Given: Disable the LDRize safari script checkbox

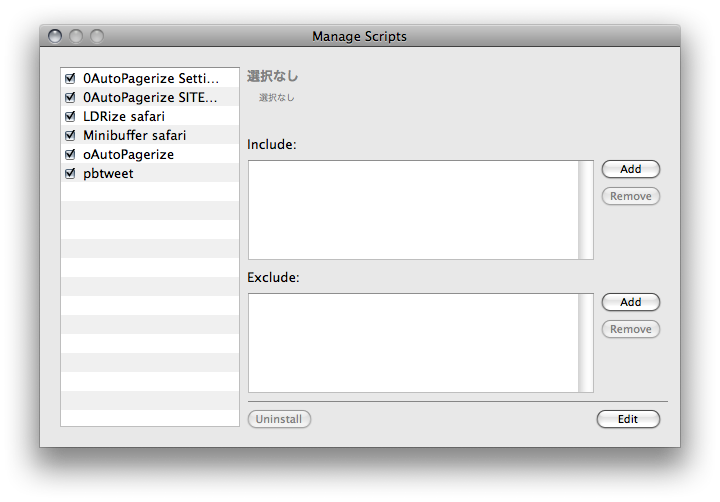Looking at the screenshot, I should pyautogui.click(x=70, y=116).
